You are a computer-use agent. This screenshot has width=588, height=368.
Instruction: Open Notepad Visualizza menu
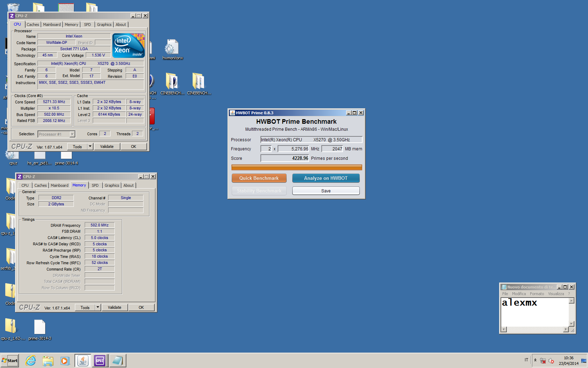pyautogui.click(x=556, y=294)
